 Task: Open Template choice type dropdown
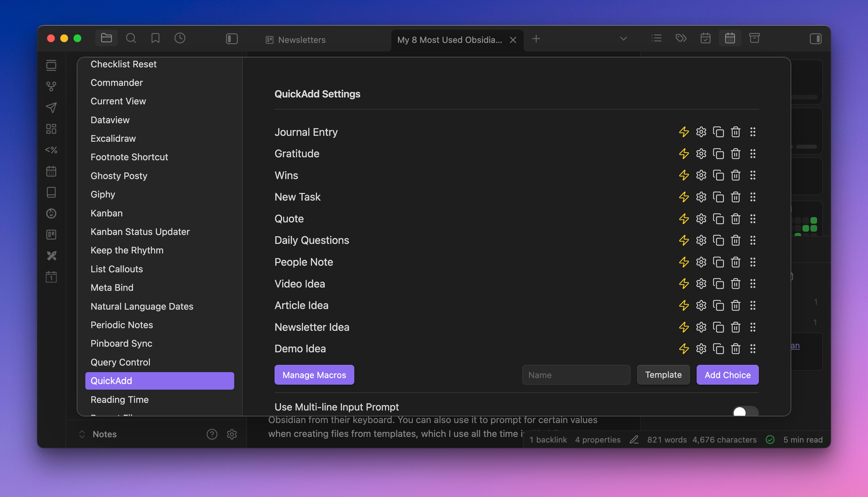click(x=663, y=375)
